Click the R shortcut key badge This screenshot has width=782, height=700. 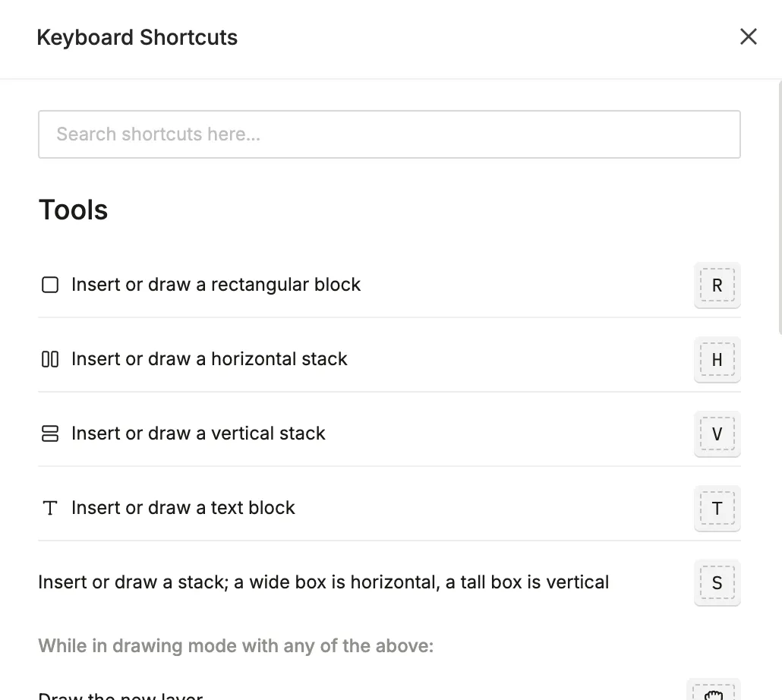pyautogui.click(x=717, y=285)
